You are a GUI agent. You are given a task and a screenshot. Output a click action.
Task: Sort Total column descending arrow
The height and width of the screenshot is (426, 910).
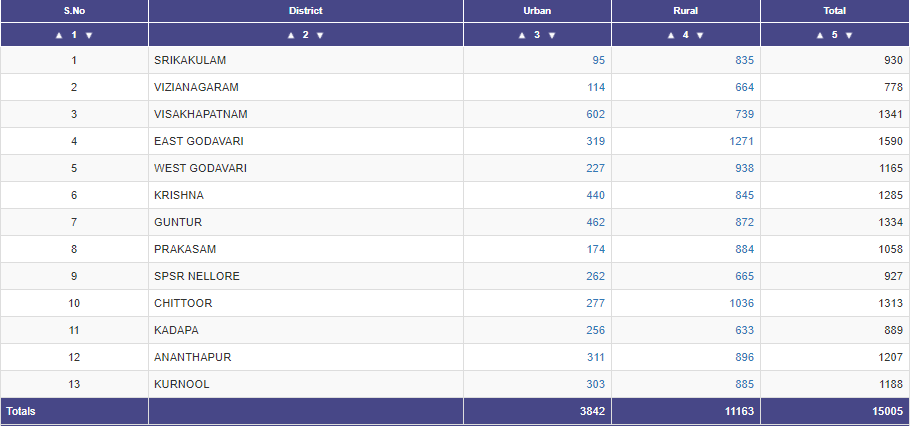(849, 35)
